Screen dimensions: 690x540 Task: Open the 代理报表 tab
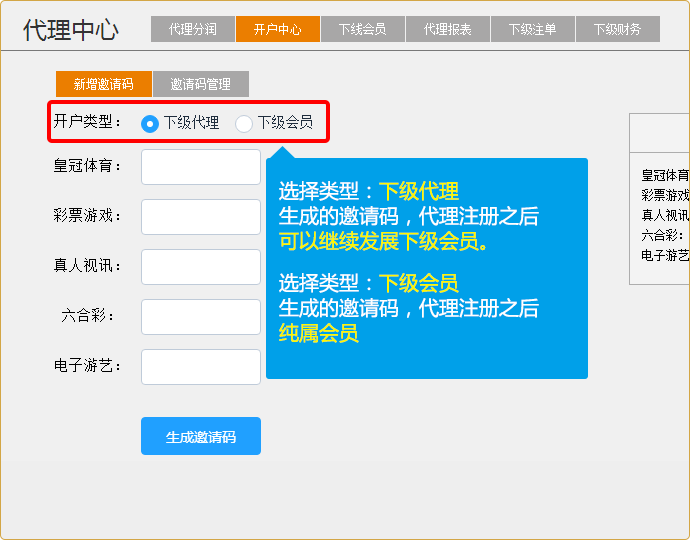coord(447,30)
